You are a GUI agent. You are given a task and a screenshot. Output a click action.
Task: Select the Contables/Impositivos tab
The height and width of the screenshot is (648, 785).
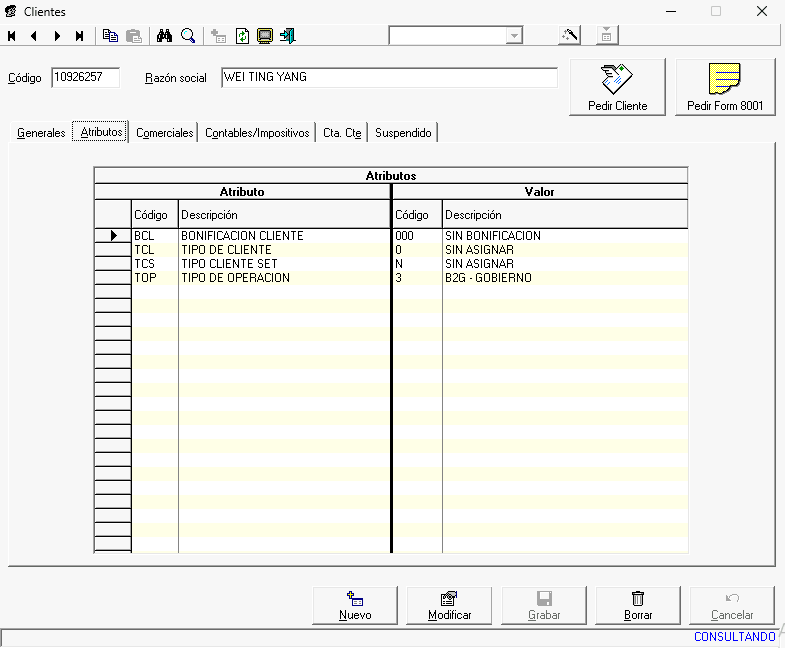click(257, 133)
